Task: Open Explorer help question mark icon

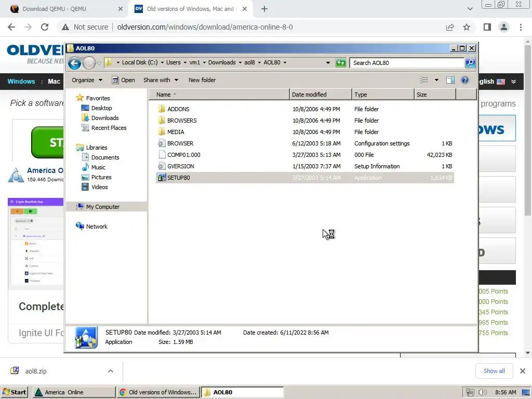Action: 465,80
